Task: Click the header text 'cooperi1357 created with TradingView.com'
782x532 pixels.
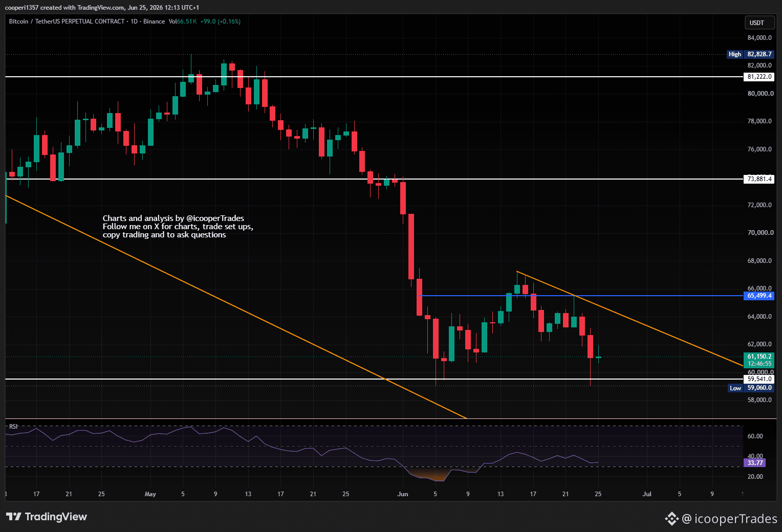Action: click(66, 8)
